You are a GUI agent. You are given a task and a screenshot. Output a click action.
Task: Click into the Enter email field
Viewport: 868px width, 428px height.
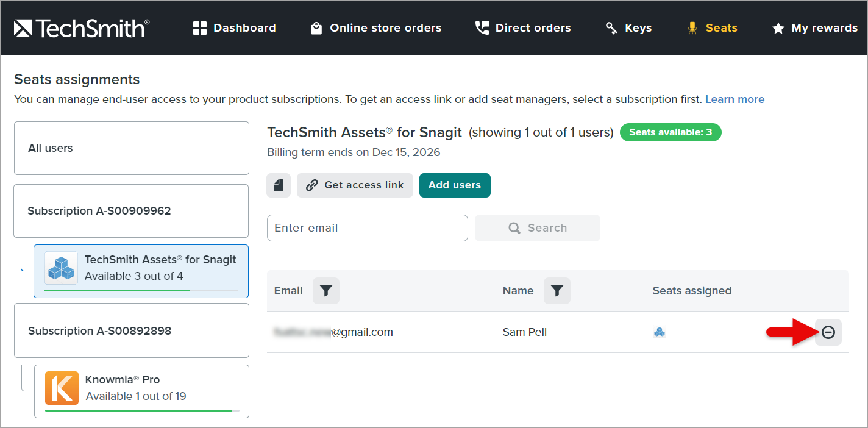click(367, 228)
